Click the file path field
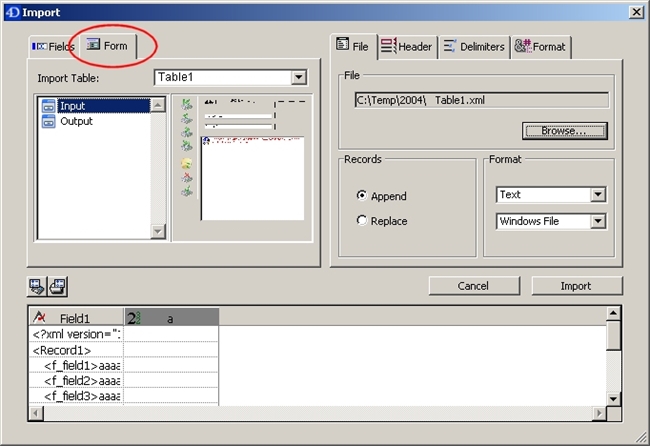Image resolution: width=650 pixels, height=446 pixels. 481,100
